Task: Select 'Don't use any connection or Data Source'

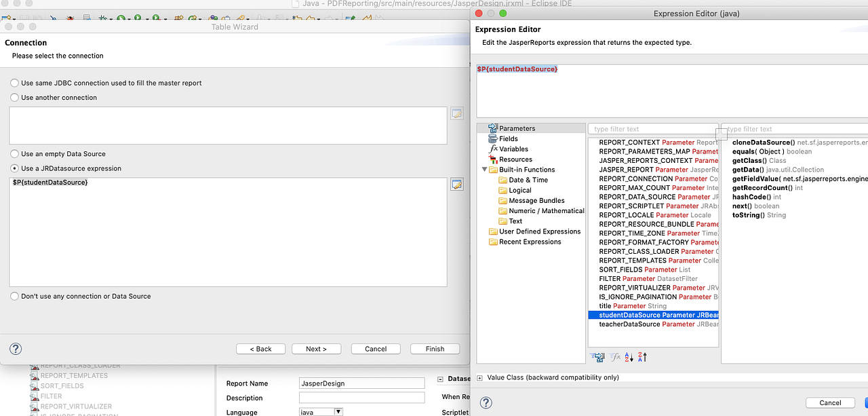Action: pyautogui.click(x=14, y=296)
